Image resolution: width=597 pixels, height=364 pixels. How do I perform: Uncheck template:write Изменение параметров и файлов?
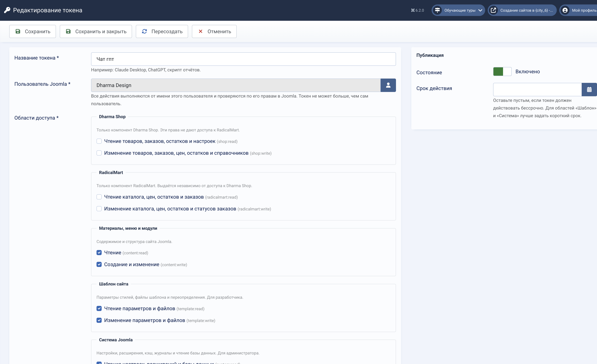click(x=99, y=320)
